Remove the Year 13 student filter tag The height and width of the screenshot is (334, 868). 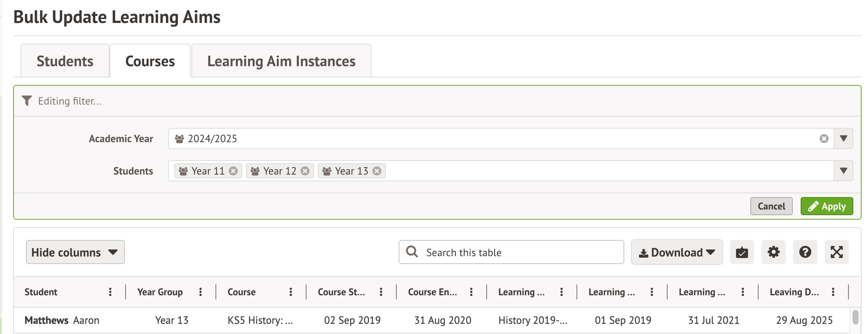(377, 171)
